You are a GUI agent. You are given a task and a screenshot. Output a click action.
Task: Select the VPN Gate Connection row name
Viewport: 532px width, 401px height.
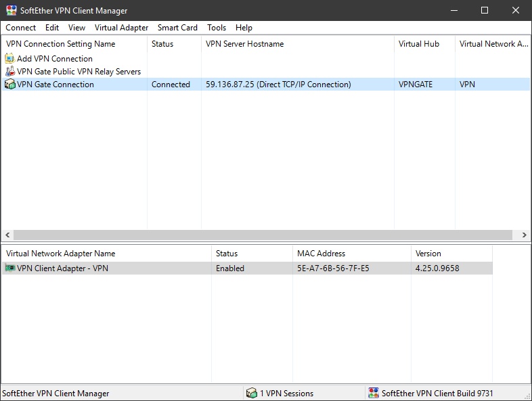point(56,85)
